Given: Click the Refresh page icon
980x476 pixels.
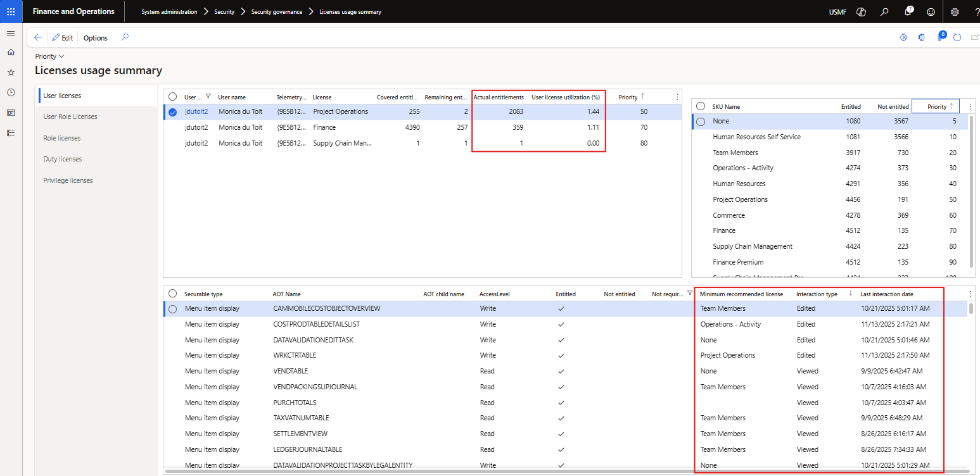Looking at the screenshot, I should click(x=957, y=38).
